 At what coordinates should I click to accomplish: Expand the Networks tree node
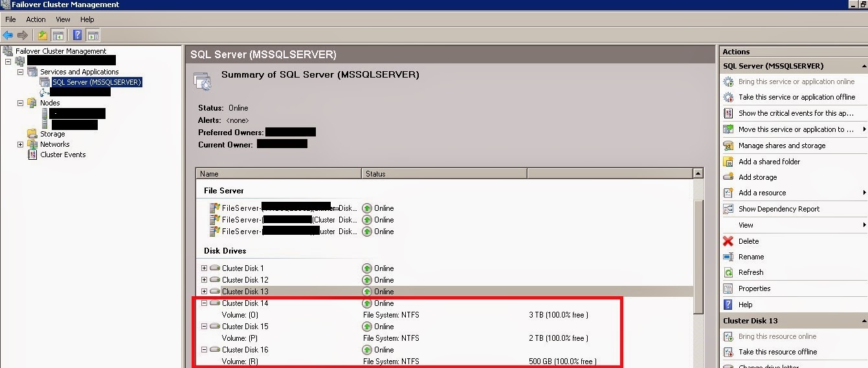[x=20, y=144]
